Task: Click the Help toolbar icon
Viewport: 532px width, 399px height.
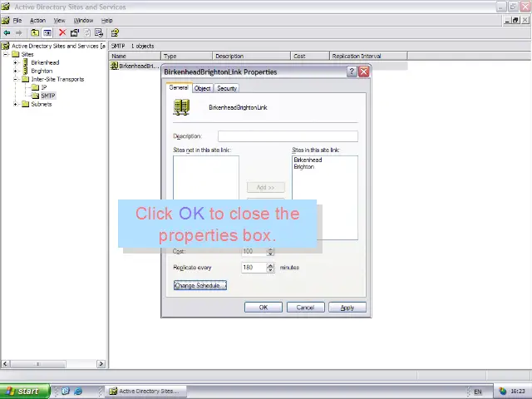Action: 115,32
